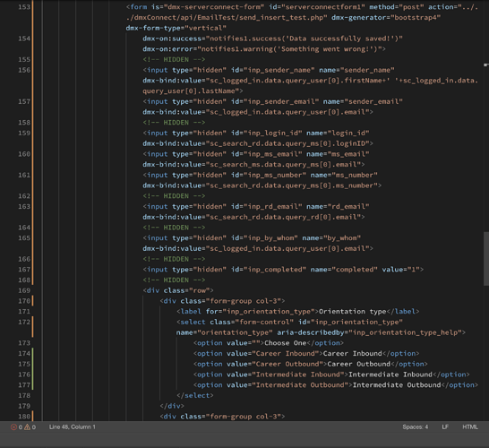489x448 pixels.
Task: Click 'Career Outbound' option value on line 175
Action: 287,365
